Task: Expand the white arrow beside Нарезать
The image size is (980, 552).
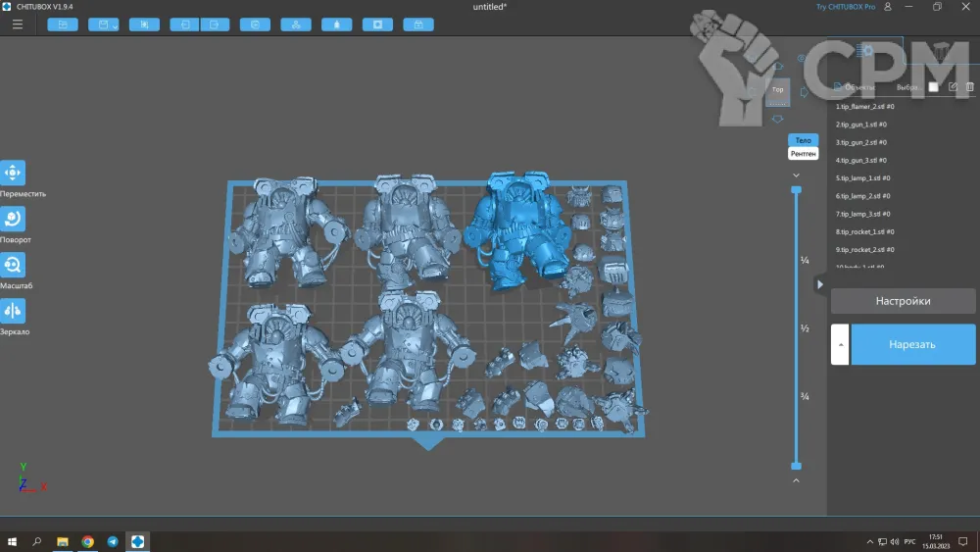Action: tap(840, 344)
